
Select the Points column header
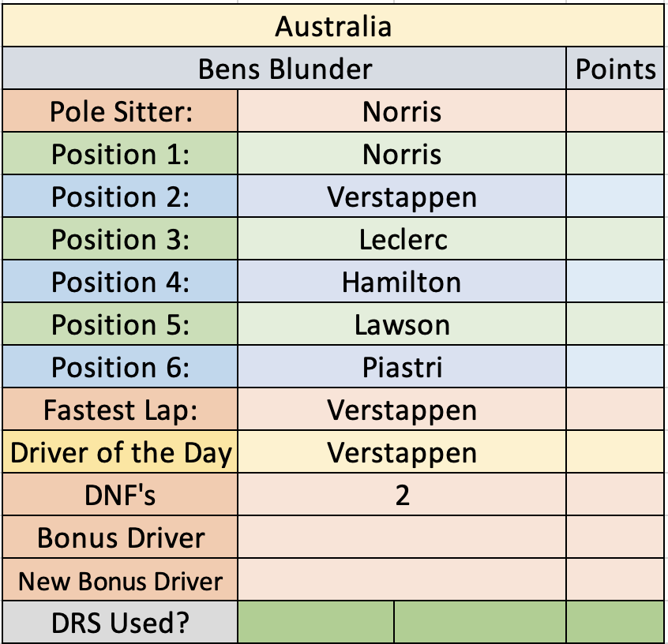point(615,68)
